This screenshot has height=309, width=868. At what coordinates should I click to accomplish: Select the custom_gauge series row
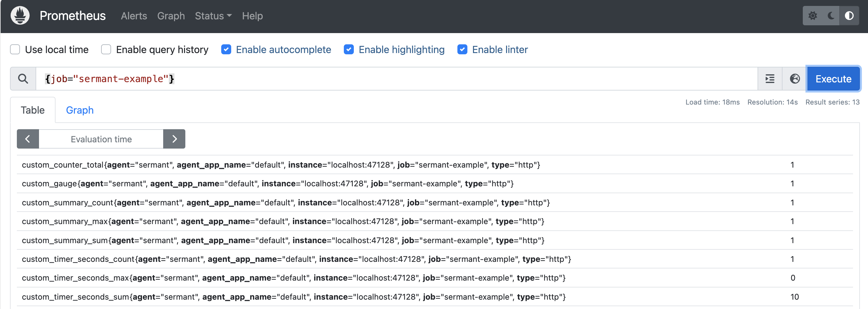point(435,184)
